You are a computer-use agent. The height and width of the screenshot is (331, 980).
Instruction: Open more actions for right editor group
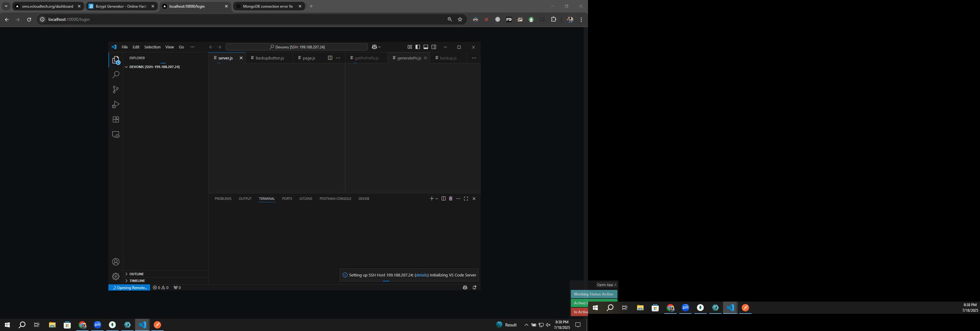click(474, 58)
